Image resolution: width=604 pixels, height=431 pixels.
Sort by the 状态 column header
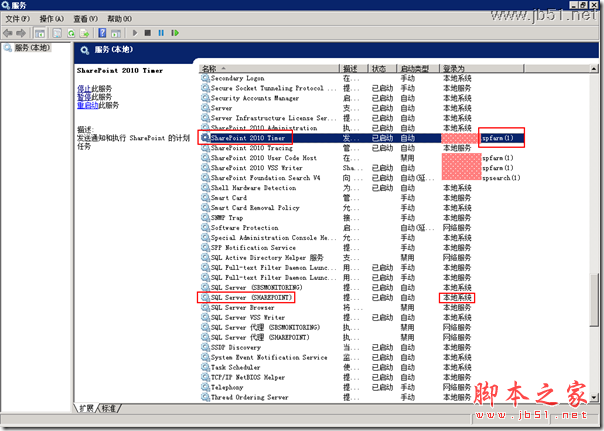click(383, 69)
